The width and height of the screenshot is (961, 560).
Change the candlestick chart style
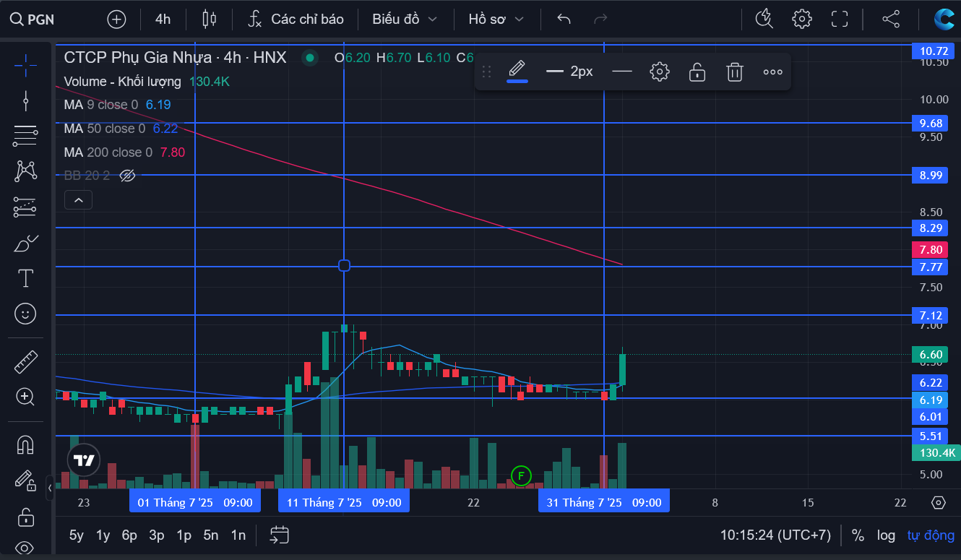pyautogui.click(x=210, y=20)
